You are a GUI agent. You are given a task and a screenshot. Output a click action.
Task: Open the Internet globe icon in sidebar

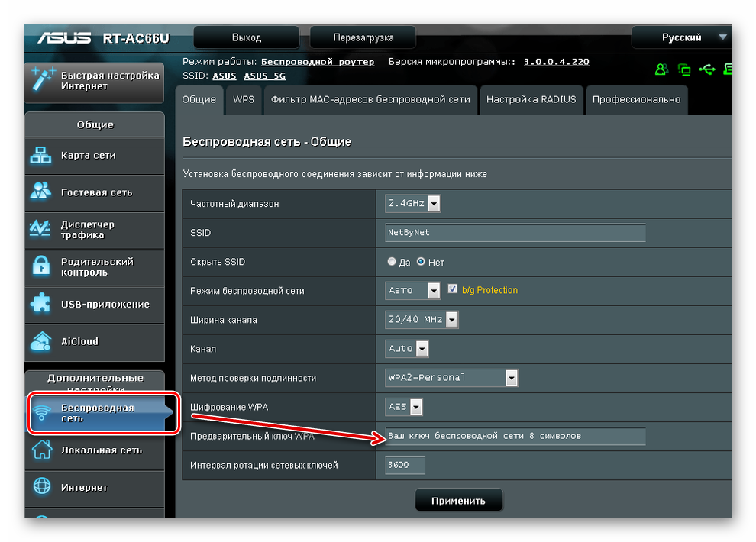click(x=40, y=487)
